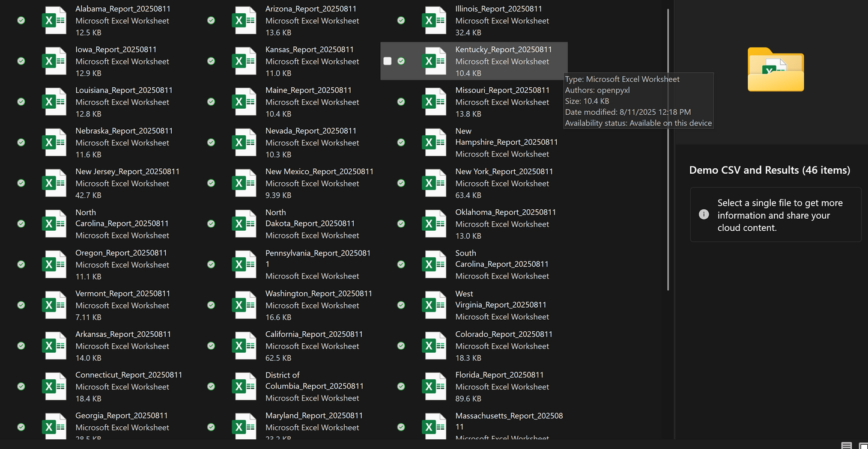
Task: Select the Louisiana_Report Excel file icon
Action: click(x=54, y=102)
